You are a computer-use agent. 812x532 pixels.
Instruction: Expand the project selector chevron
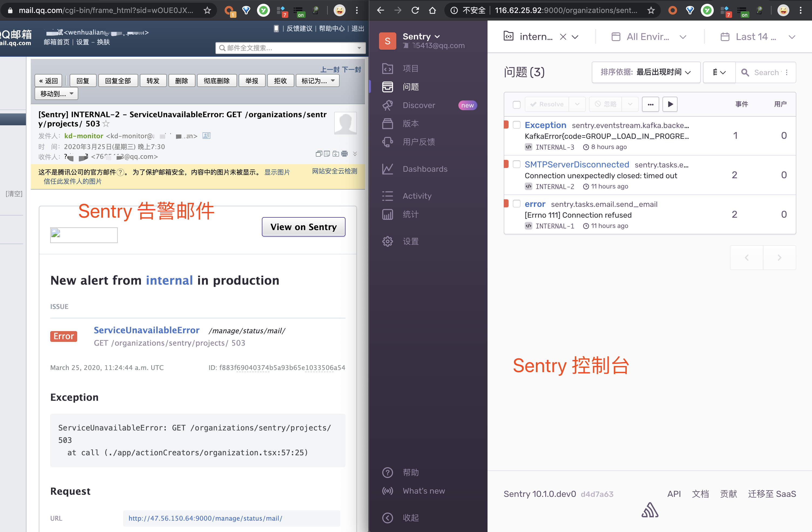[575, 37]
